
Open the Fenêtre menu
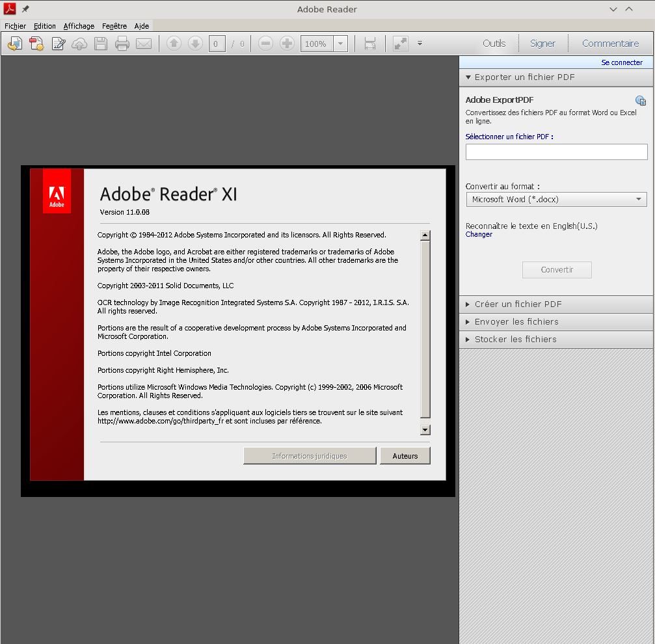coord(114,26)
